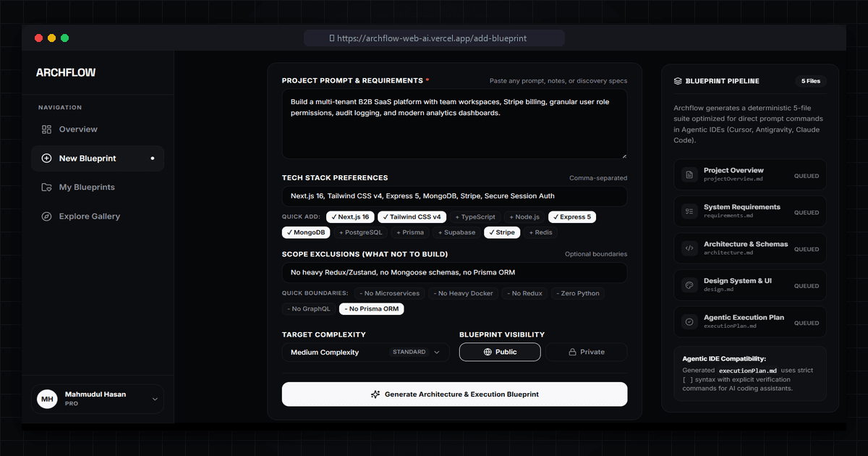Add the Supabase chip
The image size is (868, 456).
tap(456, 232)
